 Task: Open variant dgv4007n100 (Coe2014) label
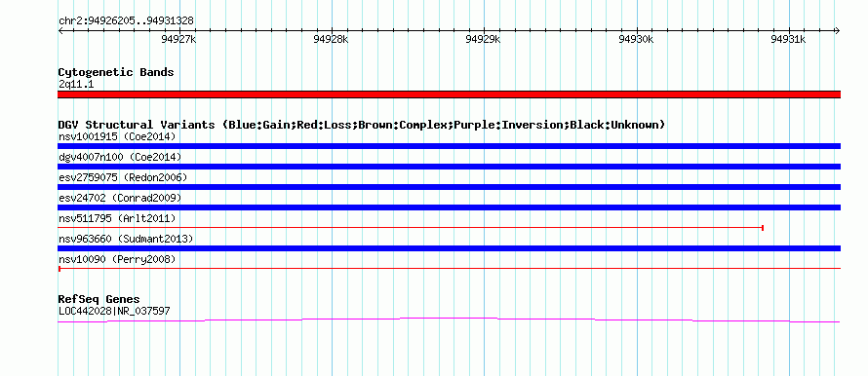[x=120, y=157]
